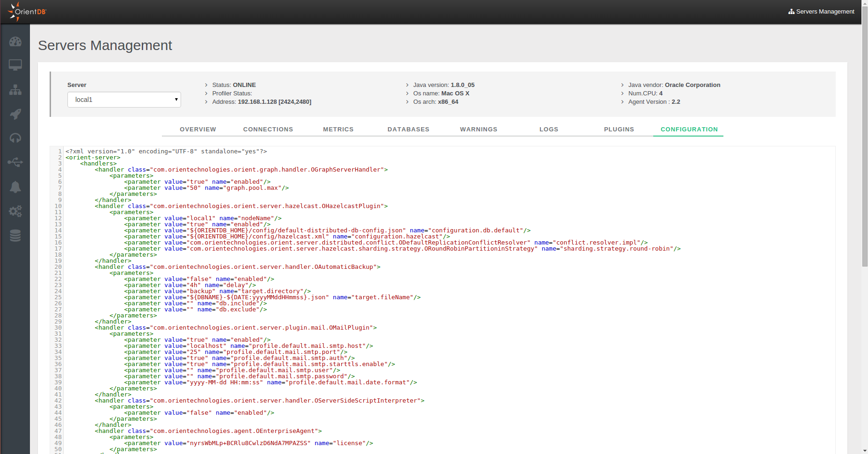Viewport: 868px width, 454px height.
Task: Click Servers Management link in top bar
Action: coord(821,12)
